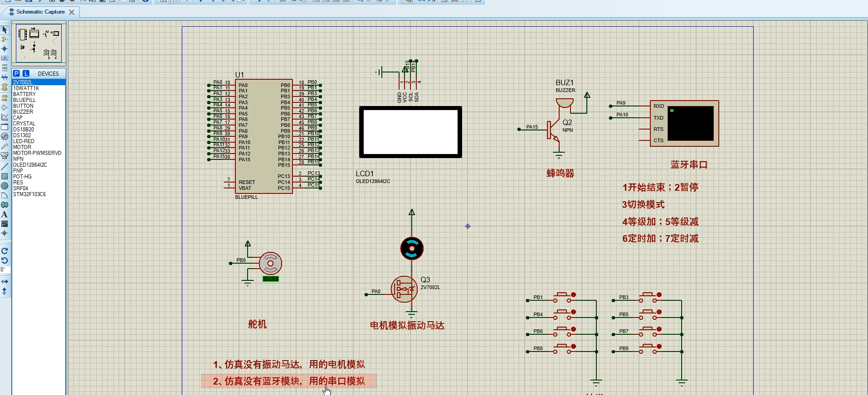Select MOTOR-PWMSERVO in the devices list
This screenshot has width=868, height=395.
pyautogui.click(x=39, y=153)
